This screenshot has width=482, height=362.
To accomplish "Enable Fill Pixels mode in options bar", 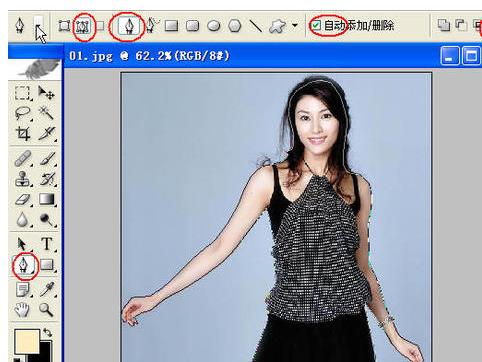I will tap(100, 26).
